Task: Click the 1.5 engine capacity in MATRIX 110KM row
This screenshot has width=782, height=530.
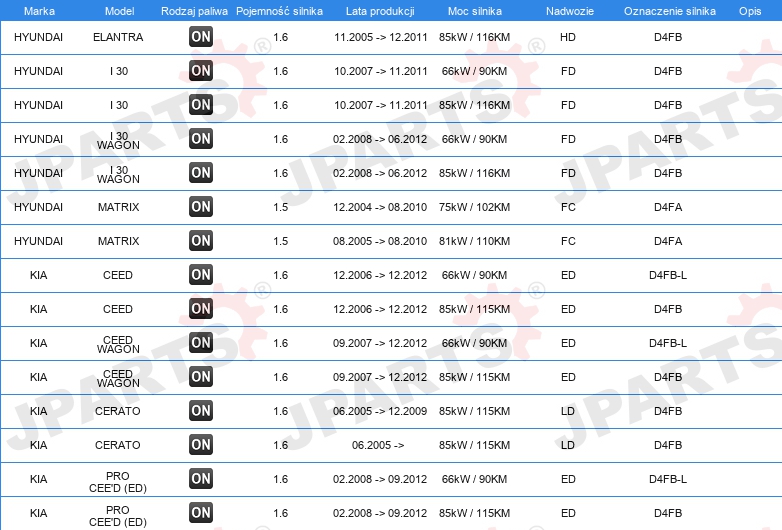Action: click(280, 241)
